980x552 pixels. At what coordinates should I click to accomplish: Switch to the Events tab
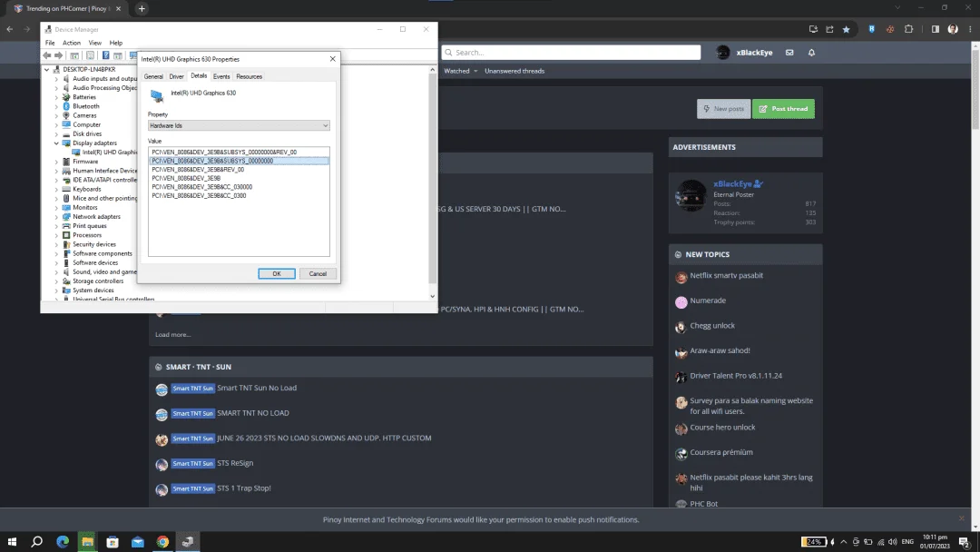221,76
